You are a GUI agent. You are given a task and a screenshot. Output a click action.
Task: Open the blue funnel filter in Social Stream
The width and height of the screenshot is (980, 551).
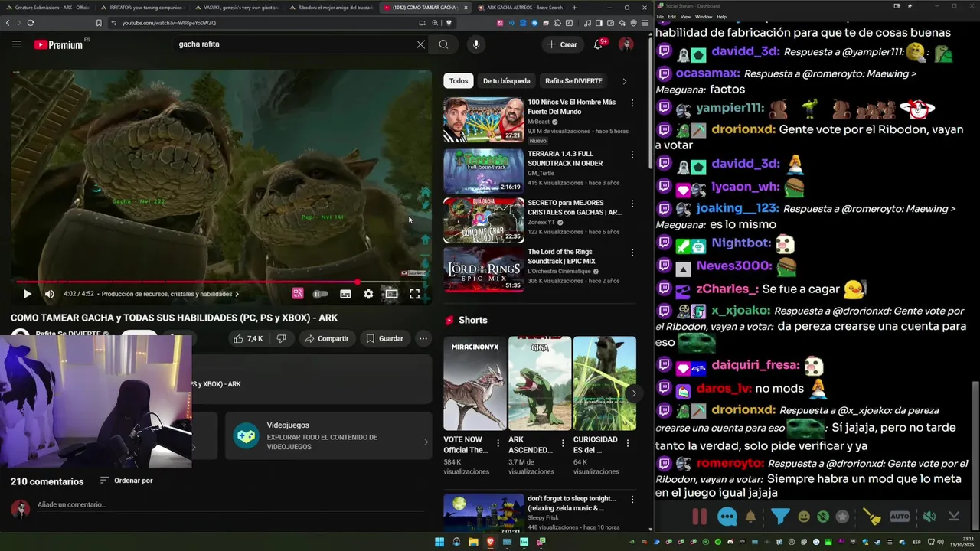(x=779, y=517)
